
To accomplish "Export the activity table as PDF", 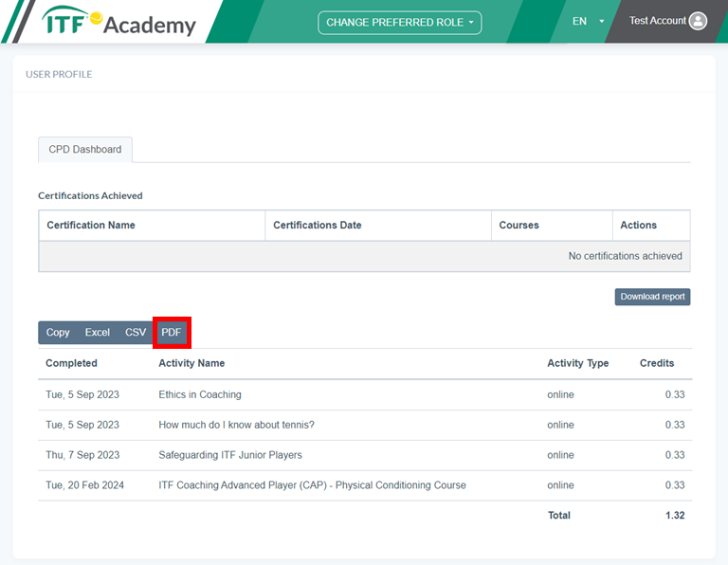I will coord(172,333).
